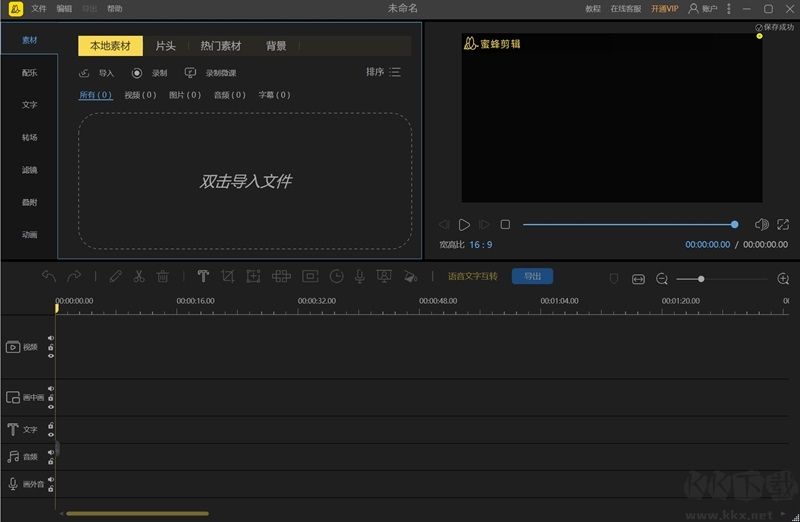Open the 账户 account menu
This screenshot has height=522, width=800.
pos(704,8)
